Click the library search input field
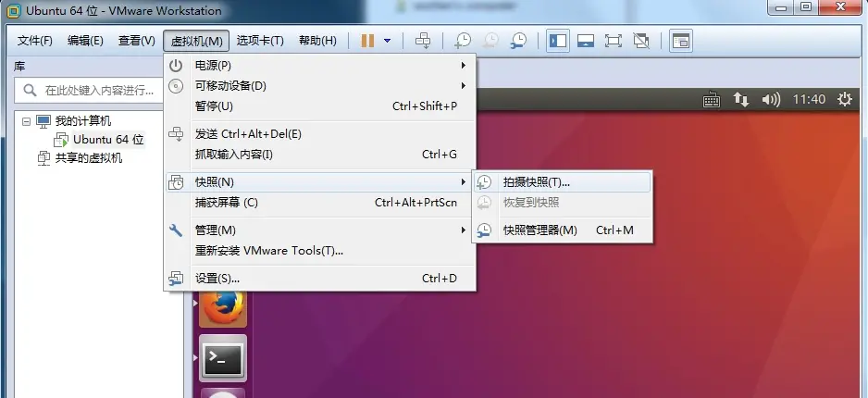This screenshot has height=398, width=868. (x=91, y=90)
